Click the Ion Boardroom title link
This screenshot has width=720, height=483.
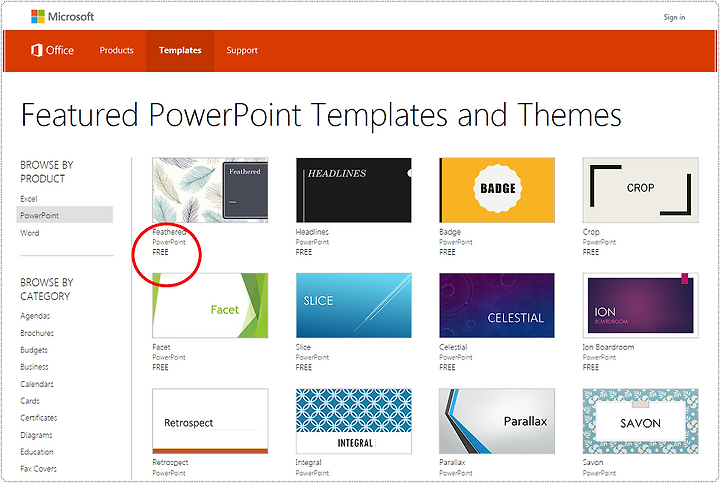608,347
